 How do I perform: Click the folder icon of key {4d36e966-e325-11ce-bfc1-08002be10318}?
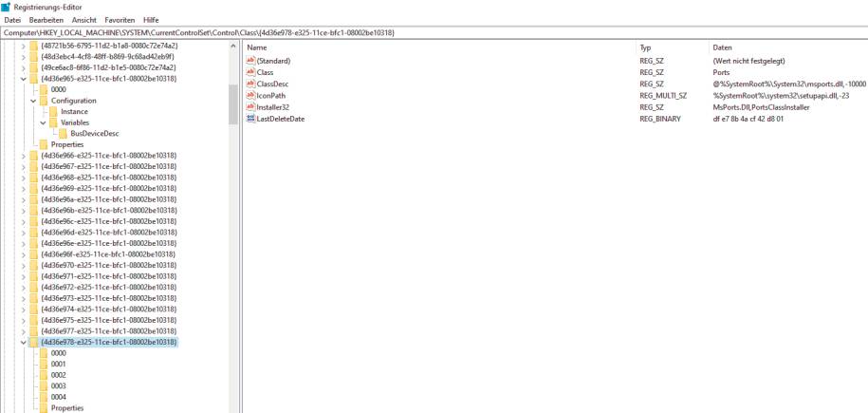pyautogui.click(x=34, y=156)
